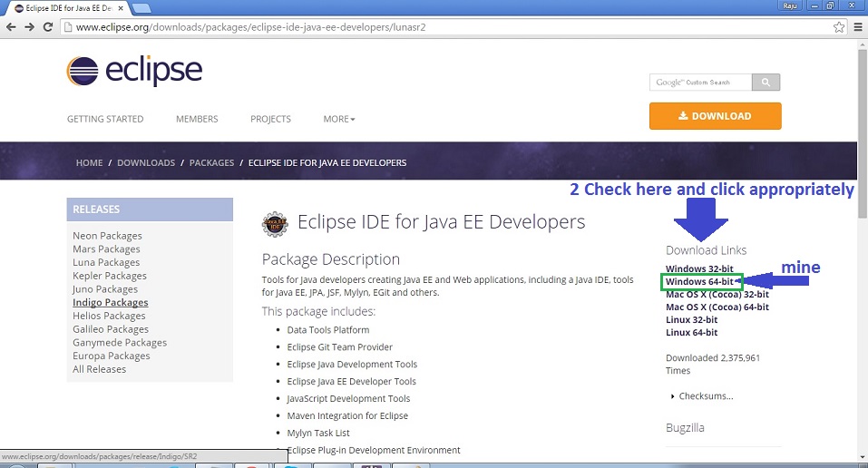Open Kepler Packages release

[x=110, y=275]
